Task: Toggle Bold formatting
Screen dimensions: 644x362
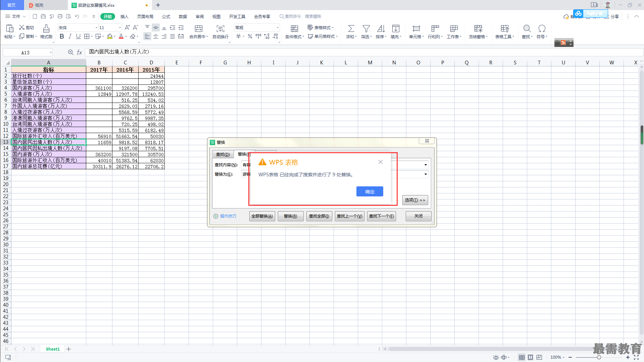Action: (x=62, y=36)
